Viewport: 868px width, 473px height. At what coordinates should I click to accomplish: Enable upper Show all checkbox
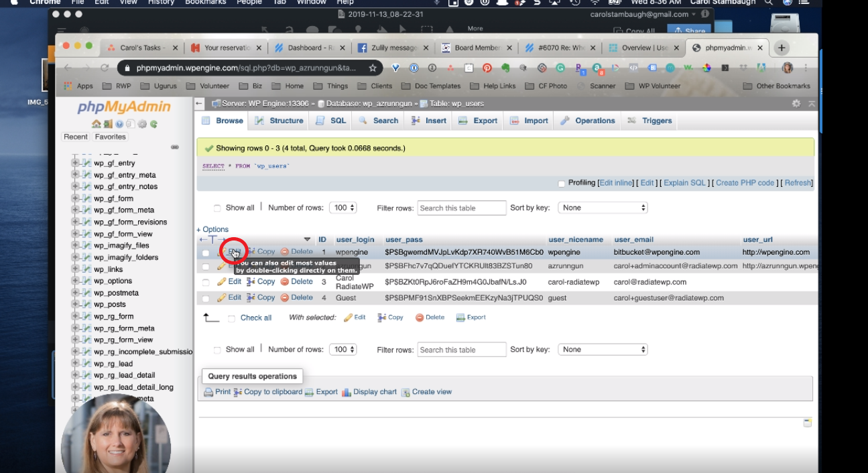216,208
